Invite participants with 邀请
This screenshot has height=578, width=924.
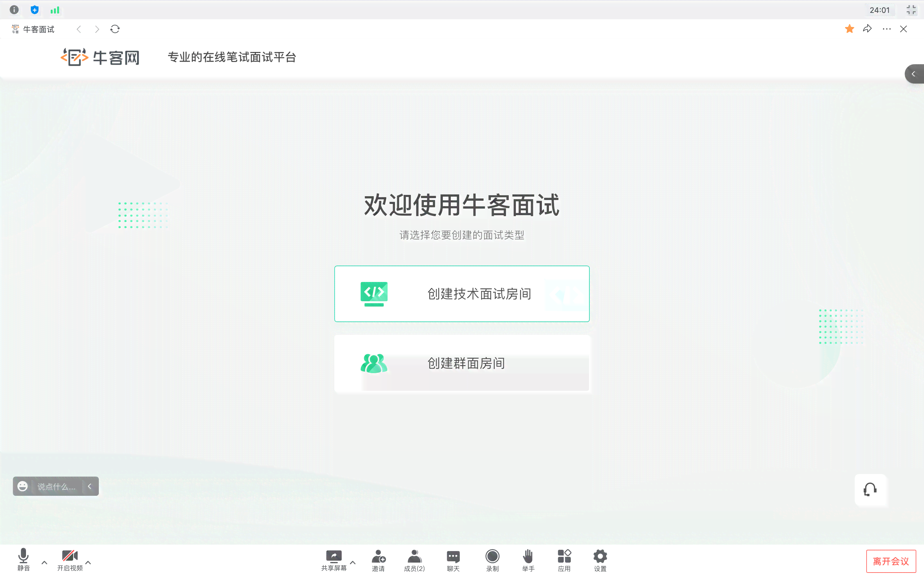click(378, 560)
